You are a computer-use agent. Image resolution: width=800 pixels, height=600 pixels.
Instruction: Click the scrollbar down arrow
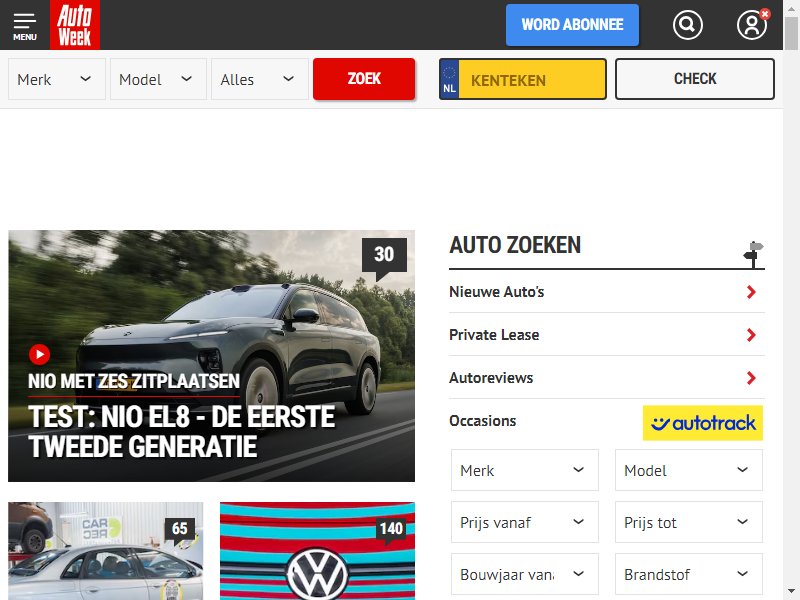[791, 591]
